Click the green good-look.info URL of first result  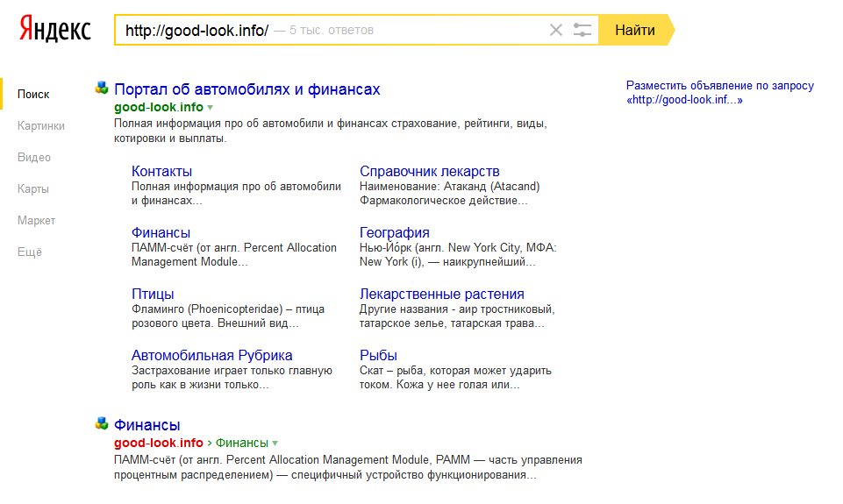(x=159, y=107)
